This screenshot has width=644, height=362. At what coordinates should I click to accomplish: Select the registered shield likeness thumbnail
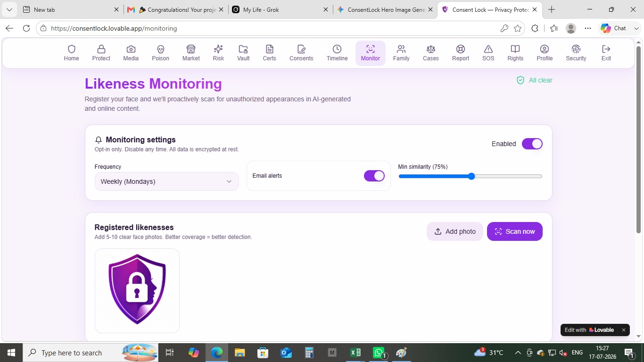[x=137, y=291]
